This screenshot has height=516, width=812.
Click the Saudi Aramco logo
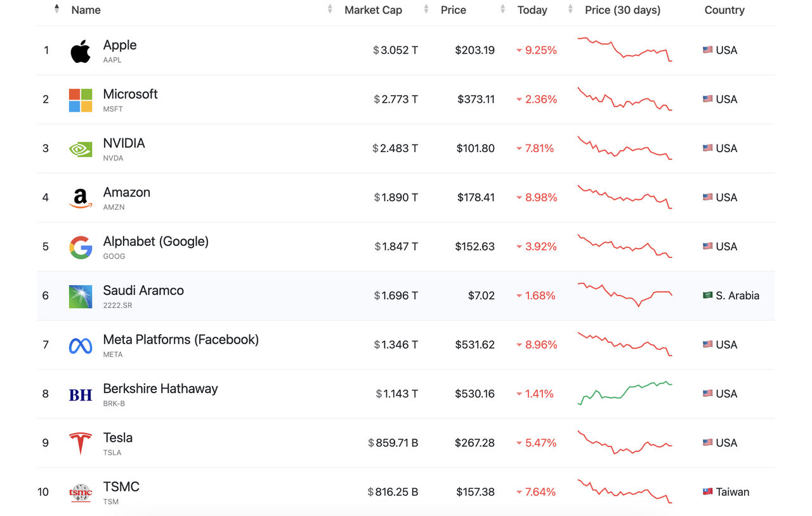81,296
